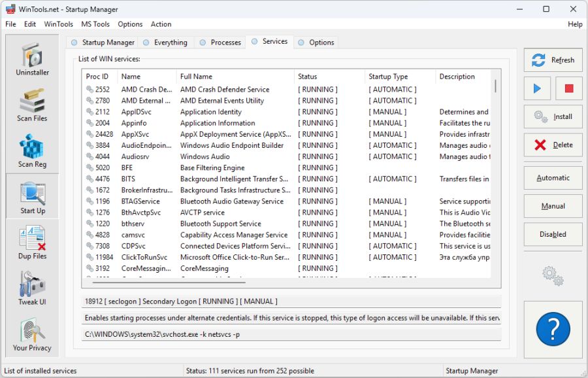Select the Scan Files tool
Image resolution: width=588 pixels, height=378 pixels.
(x=31, y=105)
